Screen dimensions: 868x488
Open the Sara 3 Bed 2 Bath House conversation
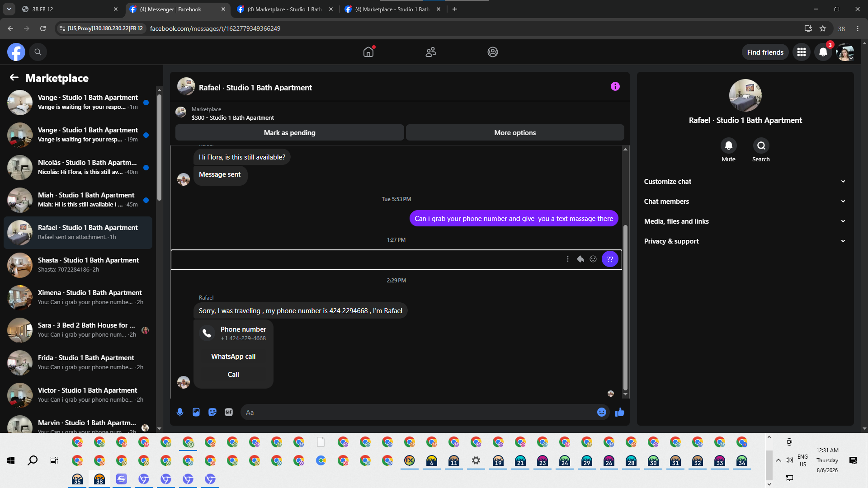[x=78, y=330]
